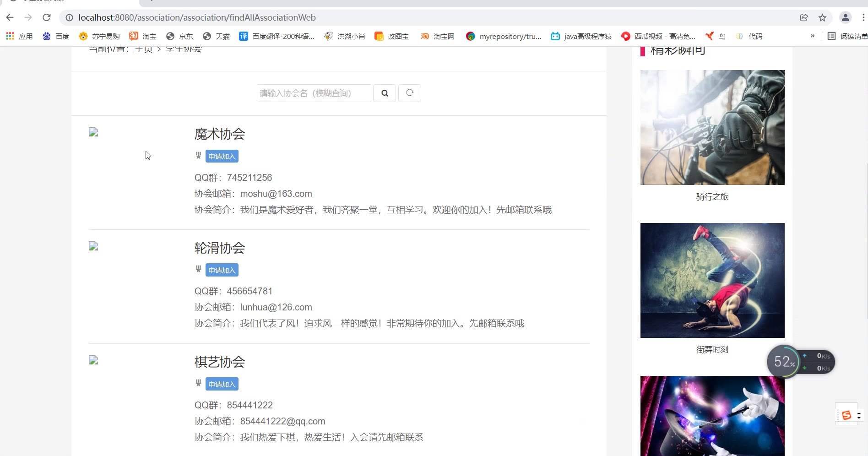Click the 骑行之旅 caption
The width and height of the screenshot is (868, 456).
click(x=712, y=197)
